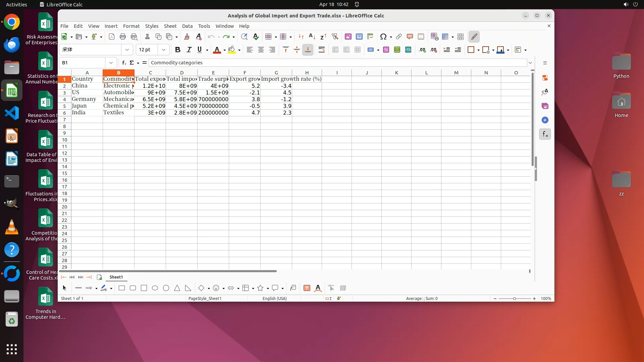The width and height of the screenshot is (644, 362).
Task: Click the Sort Ascending toolbar icon
Action: [312, 37]
